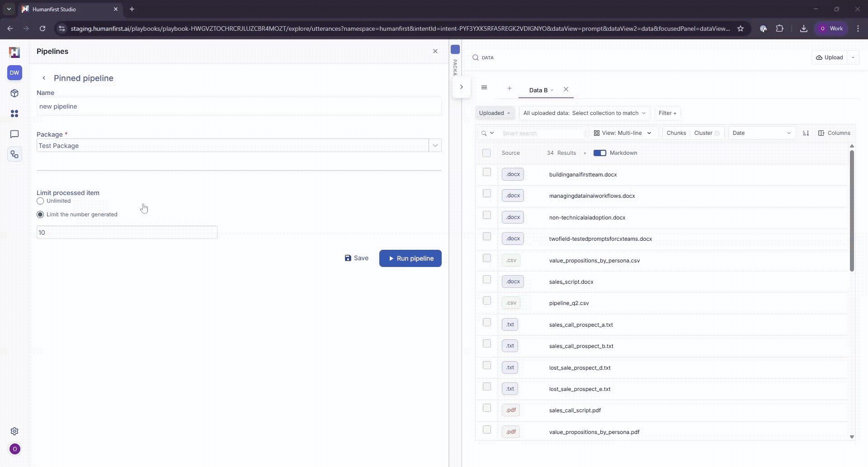Save the new pipeline

click(357, 258)
